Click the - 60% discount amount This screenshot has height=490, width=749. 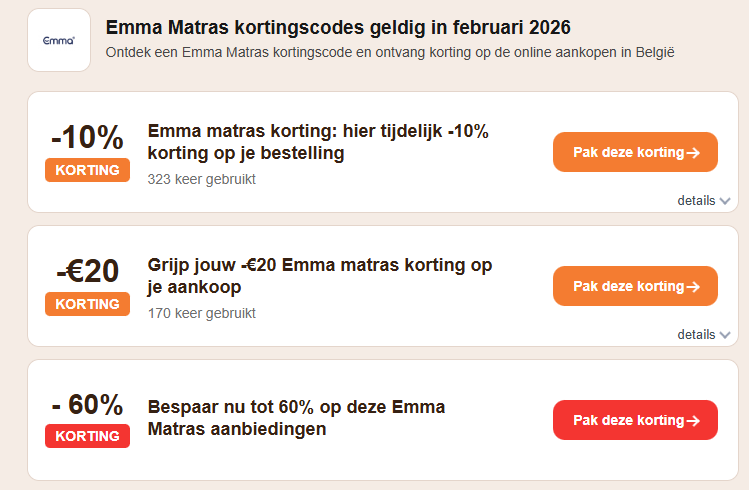87,404
